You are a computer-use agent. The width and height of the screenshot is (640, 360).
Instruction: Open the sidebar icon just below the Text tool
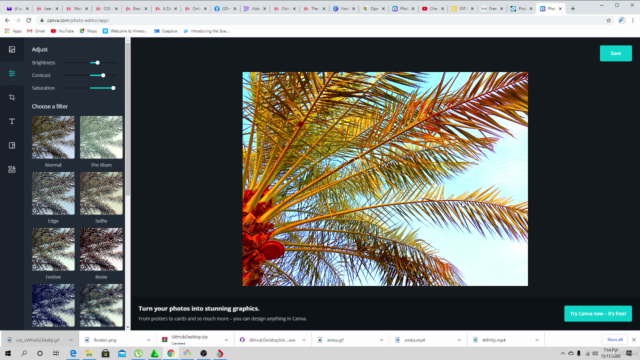[12, 145]
